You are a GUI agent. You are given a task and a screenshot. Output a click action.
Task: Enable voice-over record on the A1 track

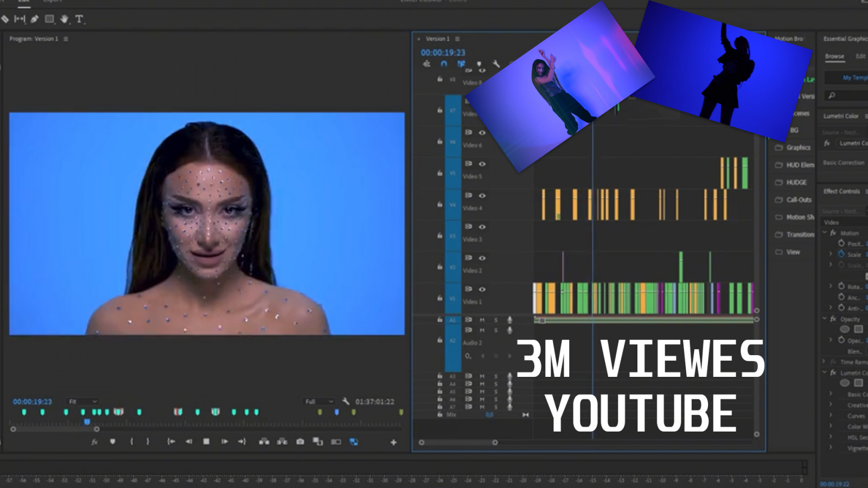(509, 320)
